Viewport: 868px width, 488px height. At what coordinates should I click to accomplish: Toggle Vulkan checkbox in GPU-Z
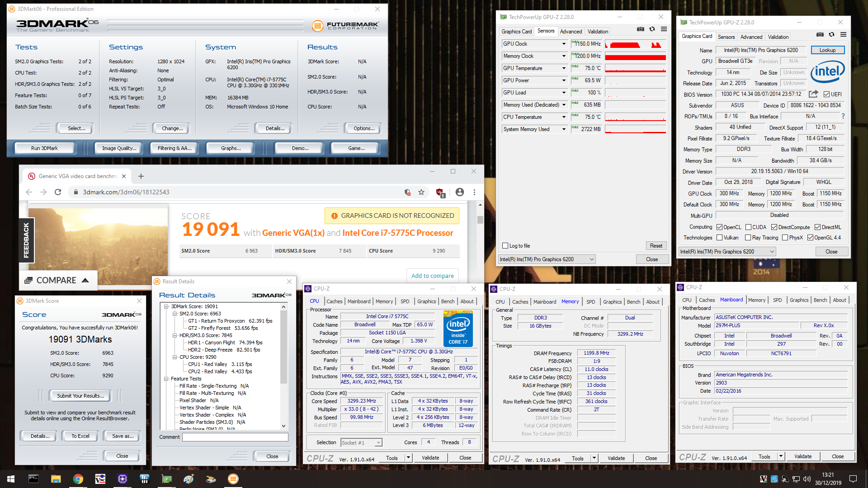(720, 238)
